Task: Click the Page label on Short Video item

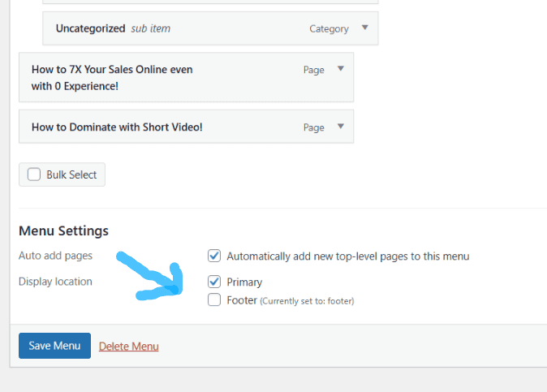Action: pos(313,127)
